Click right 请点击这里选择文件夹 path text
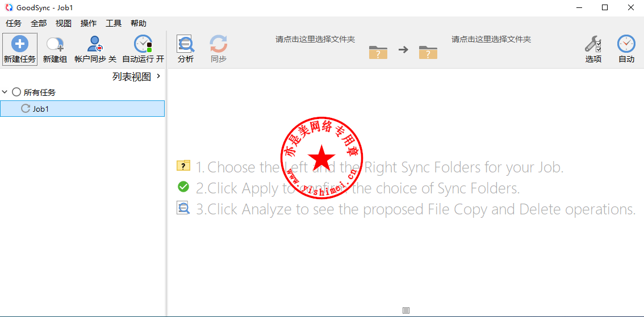This screenshot has width=644, height=317. [491, 39]
